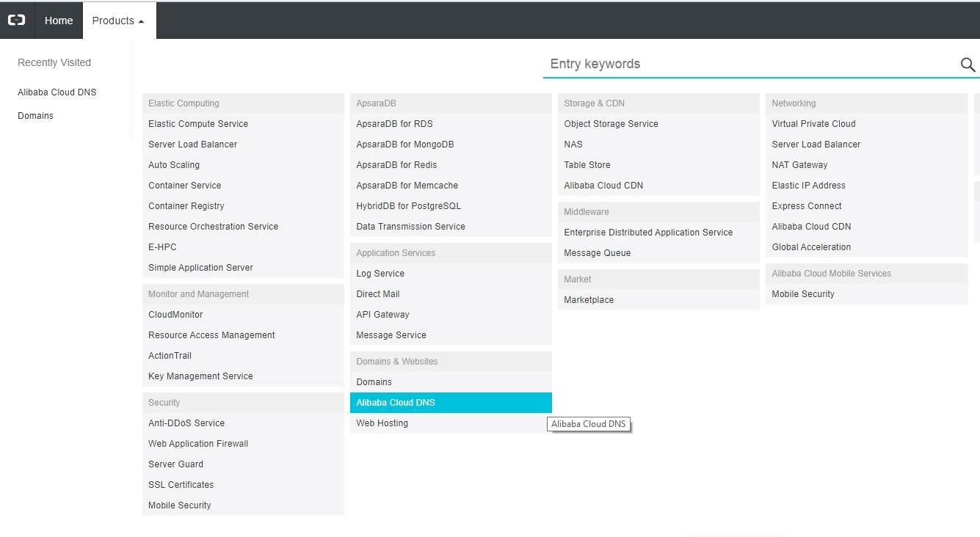Screen dimensions: 980x537
Task: Open Message Queue
Action: 658,253
